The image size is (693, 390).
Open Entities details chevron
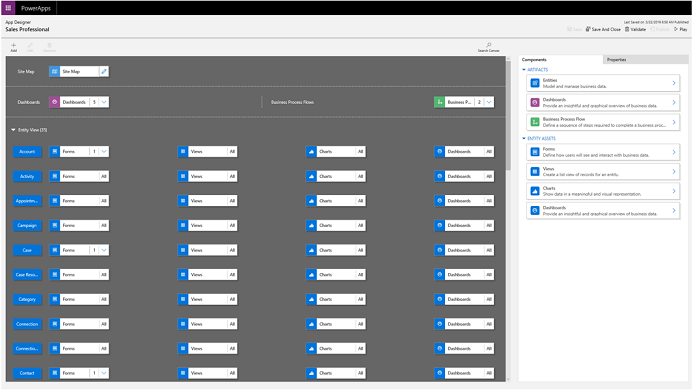[674, 83]
